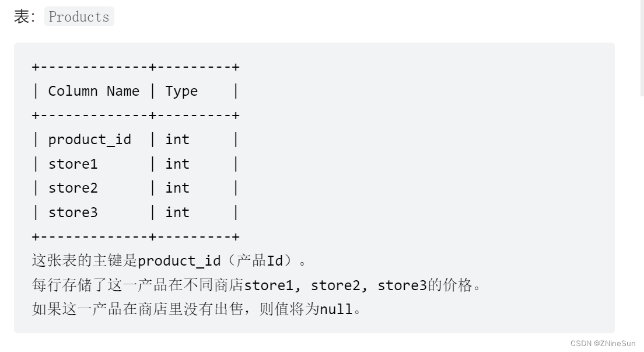Screen dimensions: 644x352
Task: Click the CSDN @ZNineSun watermark
Action: tap(603, 343)
